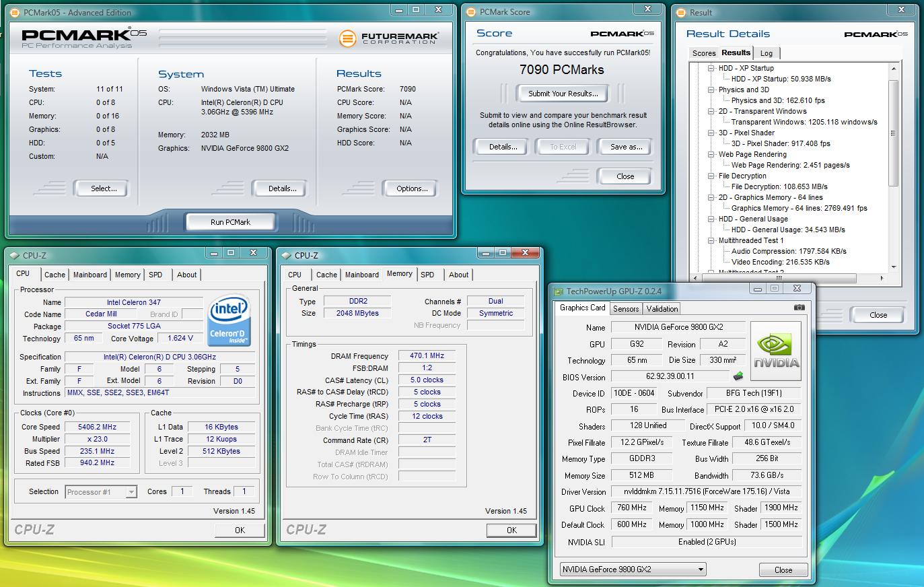
Task: Collapse the Multithreaded Test 1 node
Action: 711,240
